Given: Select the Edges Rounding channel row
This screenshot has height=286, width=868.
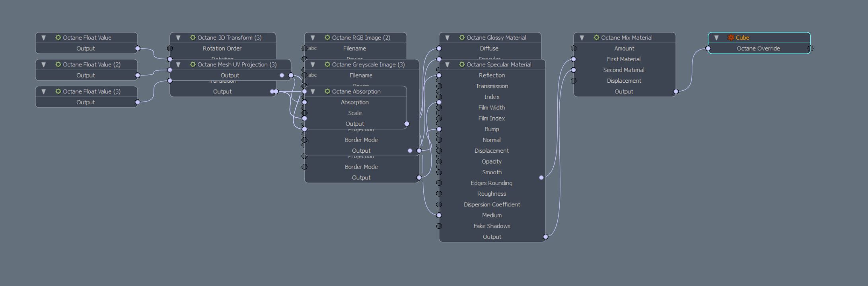Looking at the screenshot, I should (x=492, y=183).
